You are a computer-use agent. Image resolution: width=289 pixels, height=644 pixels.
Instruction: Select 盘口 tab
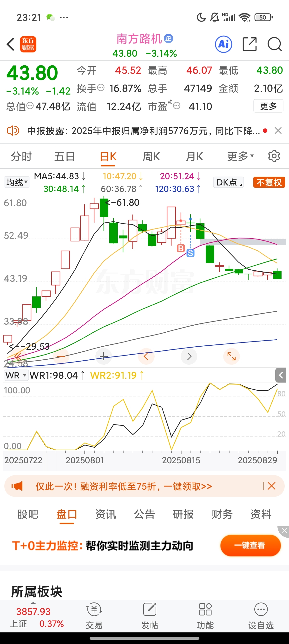click(x=67, y=514)
